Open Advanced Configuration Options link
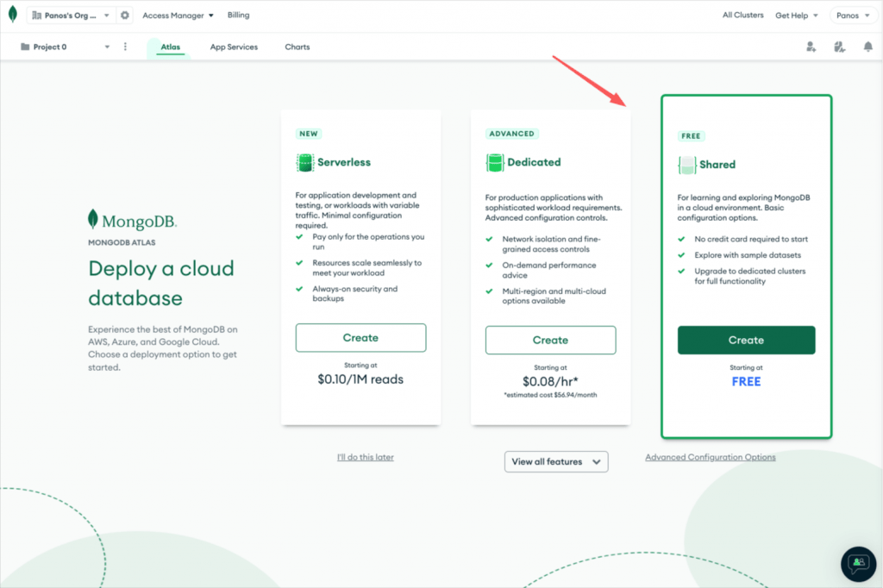883x588 pixels. pos(711,457)
